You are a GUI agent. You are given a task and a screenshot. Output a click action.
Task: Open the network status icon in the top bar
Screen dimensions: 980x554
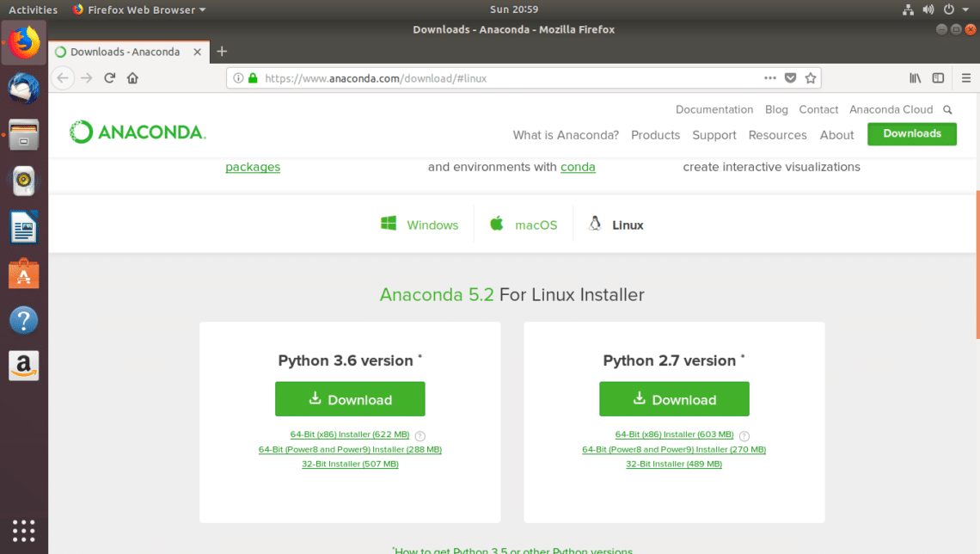[908, 9]
